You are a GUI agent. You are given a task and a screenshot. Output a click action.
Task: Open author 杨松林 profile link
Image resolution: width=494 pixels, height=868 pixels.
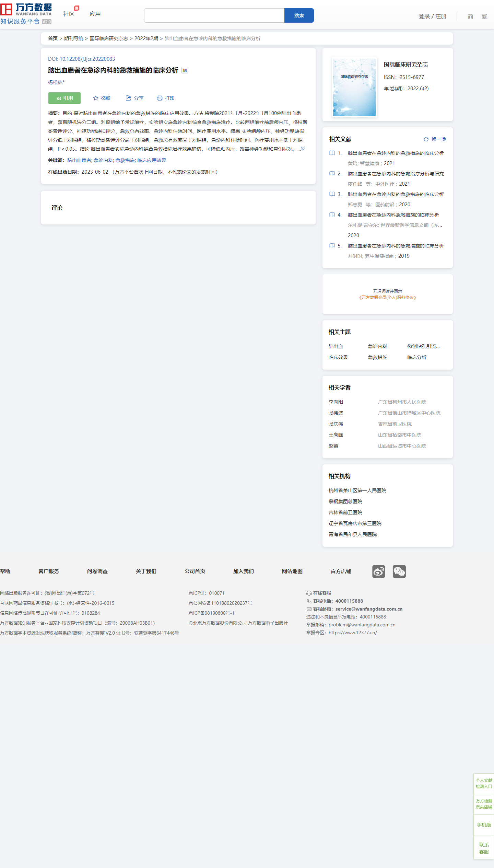pyautogui.click(x=56, y=82)
